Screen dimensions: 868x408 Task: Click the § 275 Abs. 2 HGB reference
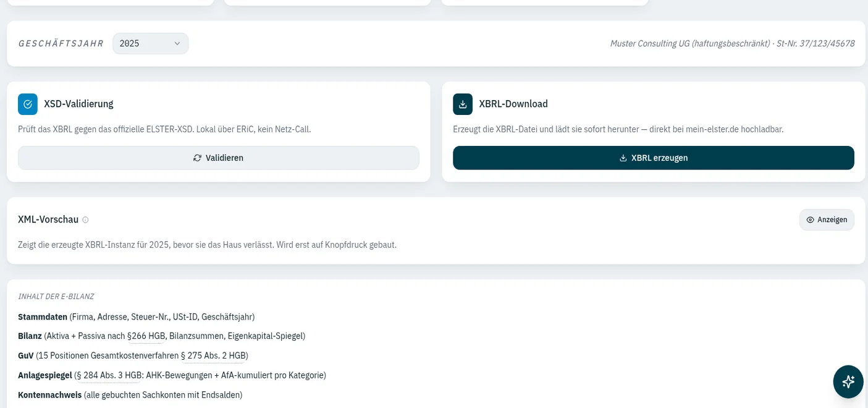(x=213, y=356)
